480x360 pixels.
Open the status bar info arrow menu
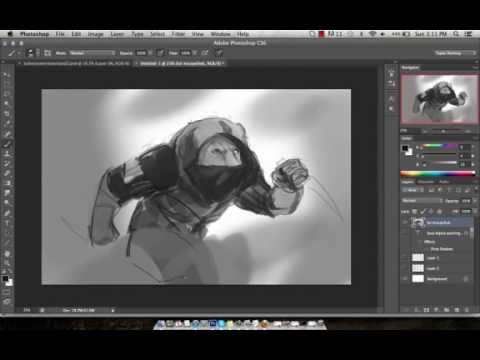coord(113,310)
